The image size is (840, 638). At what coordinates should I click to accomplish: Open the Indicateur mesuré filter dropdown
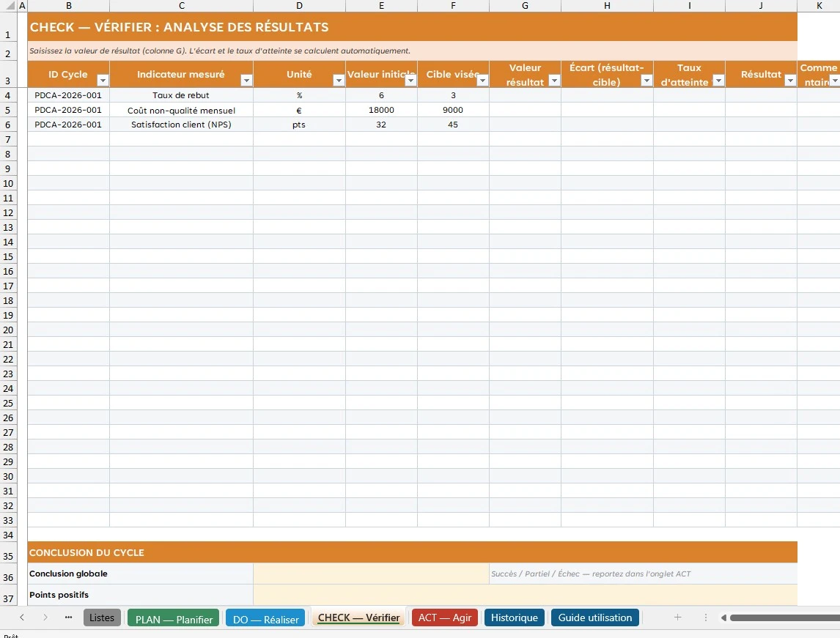point(246,81)
